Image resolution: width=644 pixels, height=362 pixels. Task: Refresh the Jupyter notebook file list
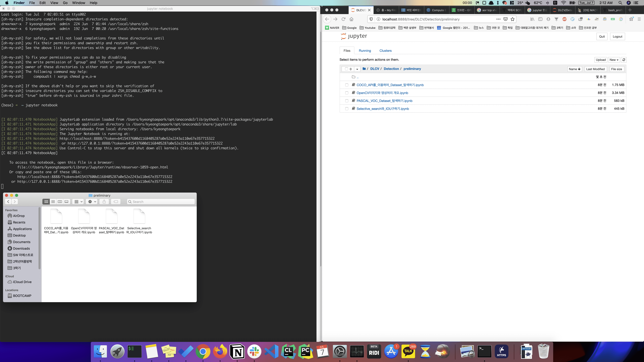coord(624,60)
